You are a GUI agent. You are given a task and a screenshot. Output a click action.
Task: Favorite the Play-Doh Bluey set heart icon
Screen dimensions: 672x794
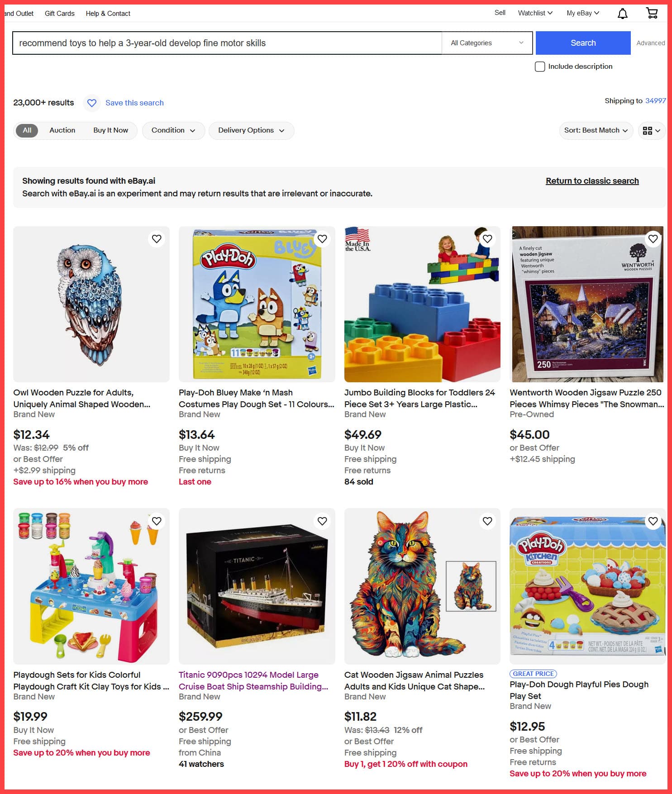[x=322, y=239]
